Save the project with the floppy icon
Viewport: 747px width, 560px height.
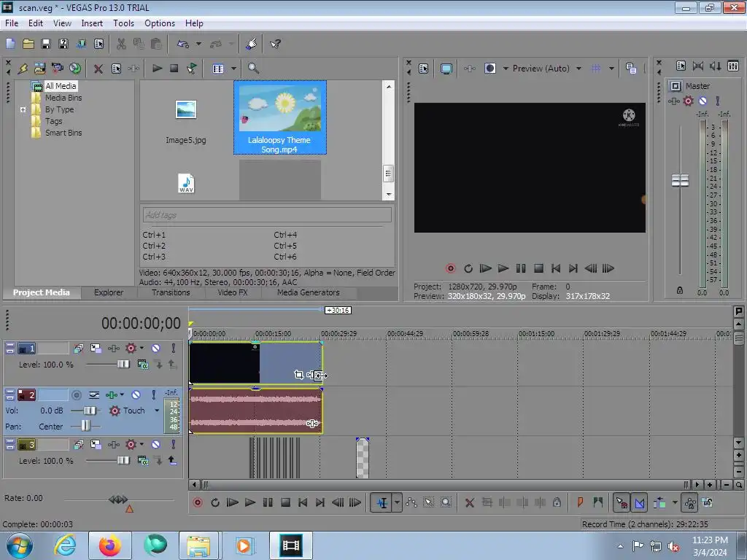(46, 44)
